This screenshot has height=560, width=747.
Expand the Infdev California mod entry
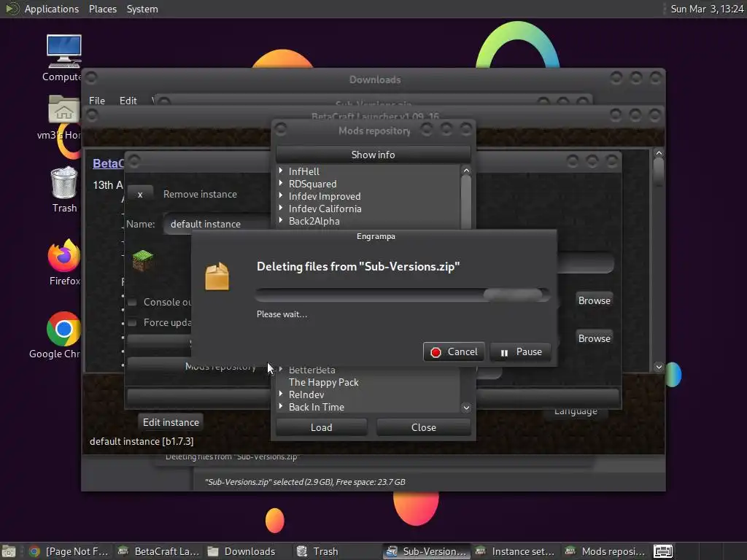point(281,208)
